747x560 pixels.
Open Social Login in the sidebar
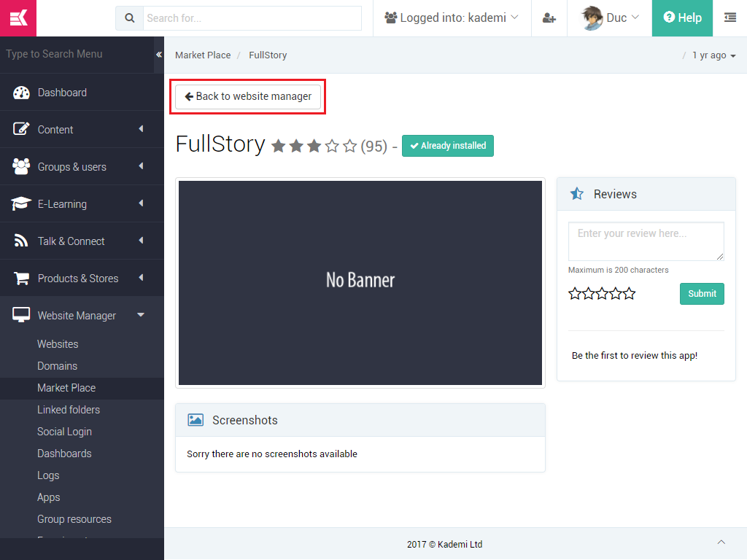click(64, 432)
